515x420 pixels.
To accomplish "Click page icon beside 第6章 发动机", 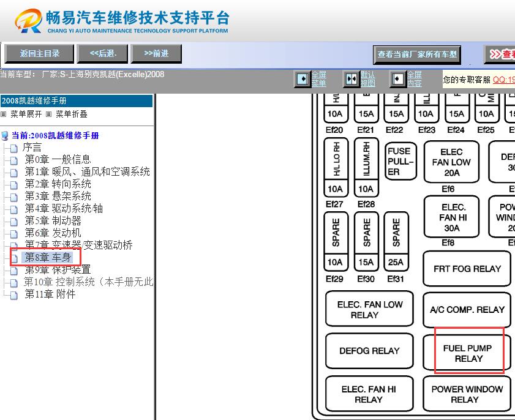I will 14,234.
